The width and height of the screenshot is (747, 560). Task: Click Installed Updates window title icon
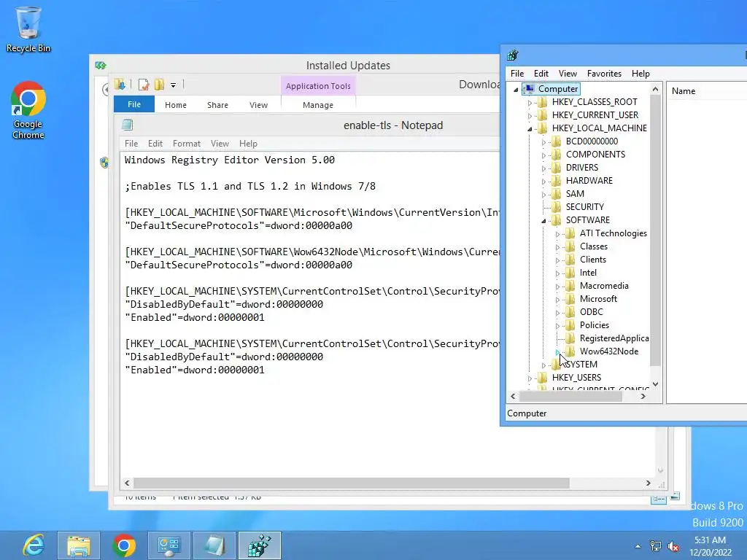(100, 65)
